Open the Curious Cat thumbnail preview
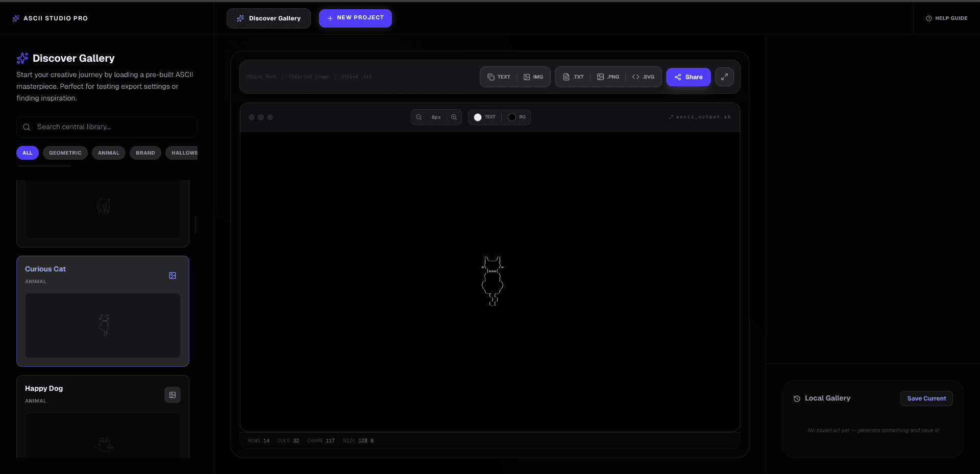Viewport: 980px width, 474px height. 103,326
